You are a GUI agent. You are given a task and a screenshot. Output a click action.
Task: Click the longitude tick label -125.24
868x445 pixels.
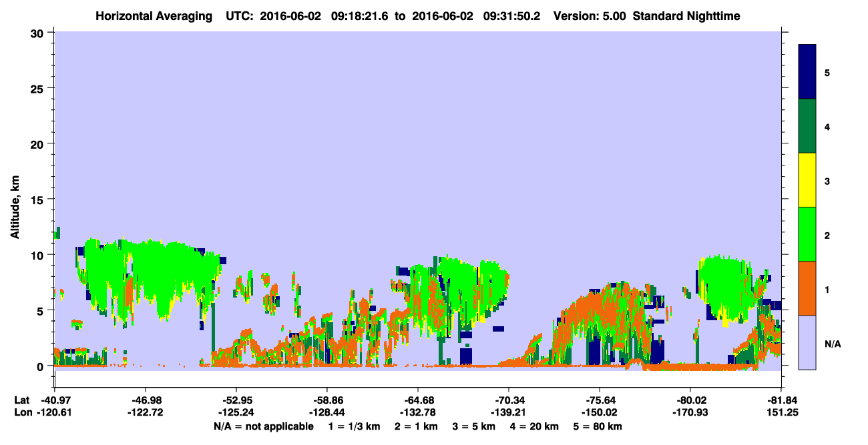pyautogui.click(x=236, y=412)
